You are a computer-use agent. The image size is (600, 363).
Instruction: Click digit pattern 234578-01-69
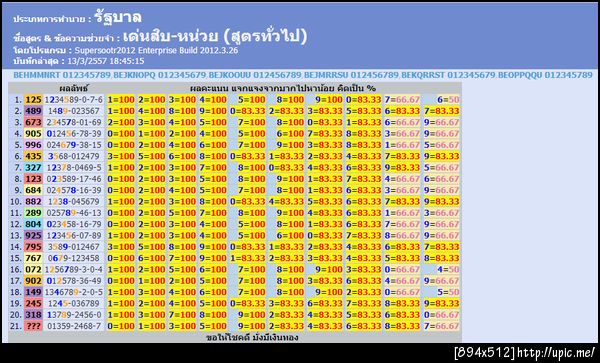coord(74,122)
